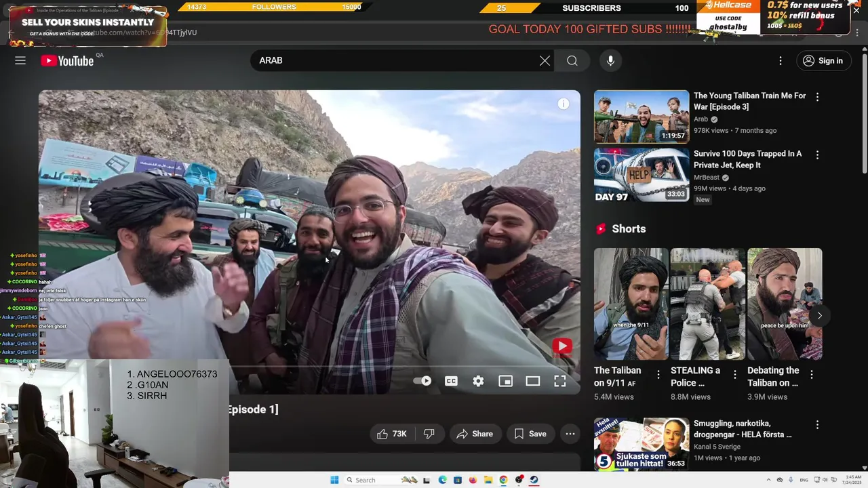Click the taskbar Search box

click(381, 480)
